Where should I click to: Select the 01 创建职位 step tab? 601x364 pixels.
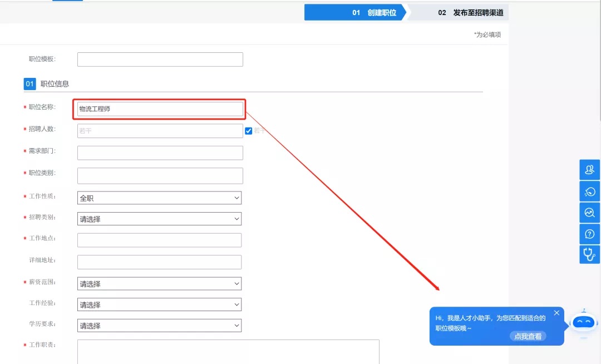point(355,12)
